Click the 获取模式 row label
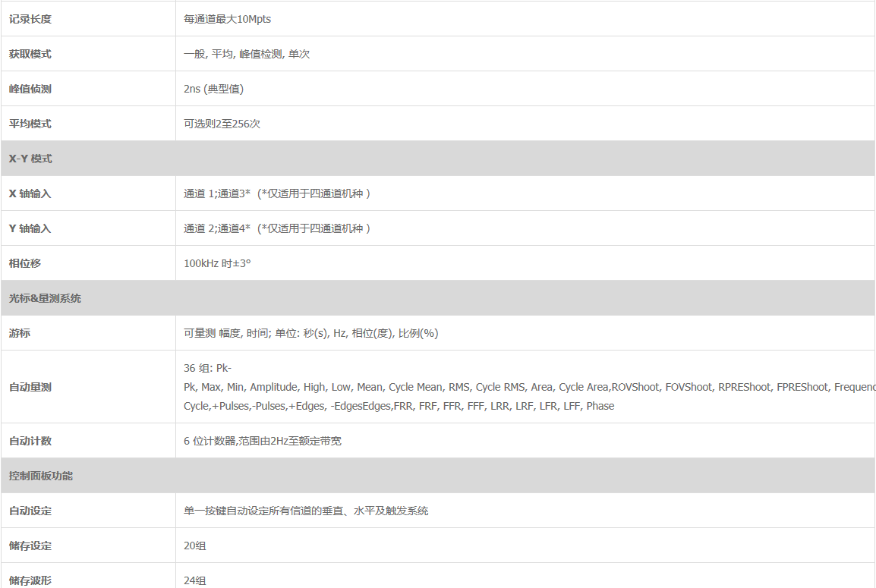The image size is (876, 588). (x=30, y=54)
